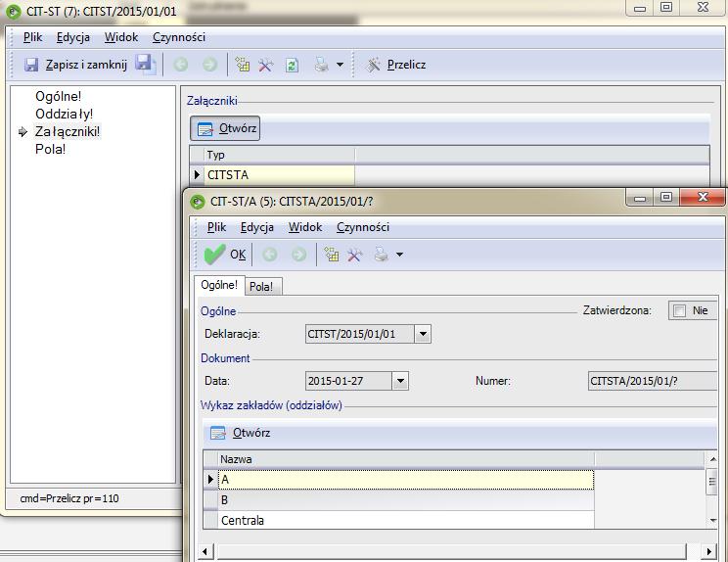728x562 pixels.
Task: Maximize the CIT-ST/A window
Action: point(666,198)
